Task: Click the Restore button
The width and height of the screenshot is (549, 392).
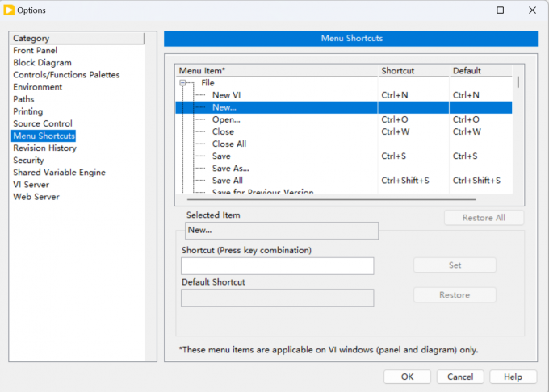Action: click(455, 294)
